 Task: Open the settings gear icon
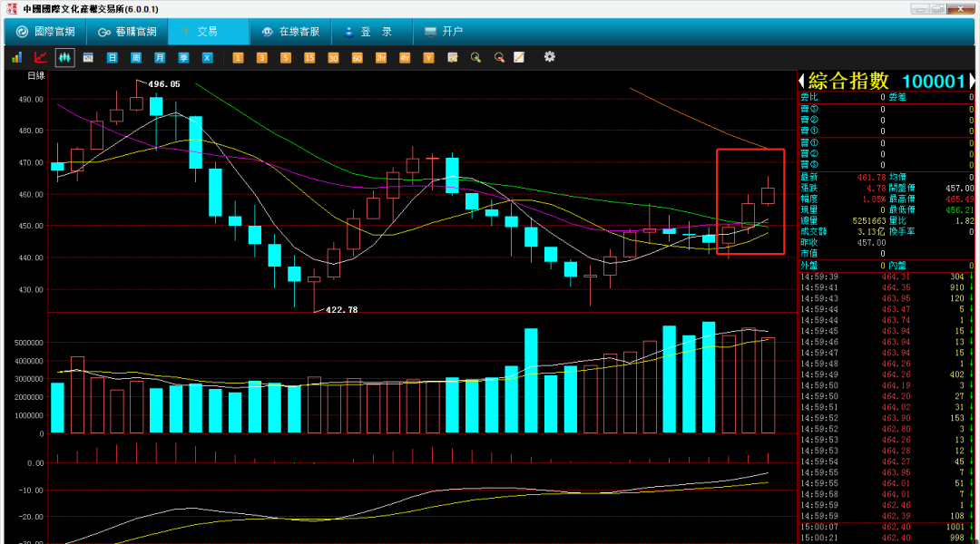tap(549, 57)
